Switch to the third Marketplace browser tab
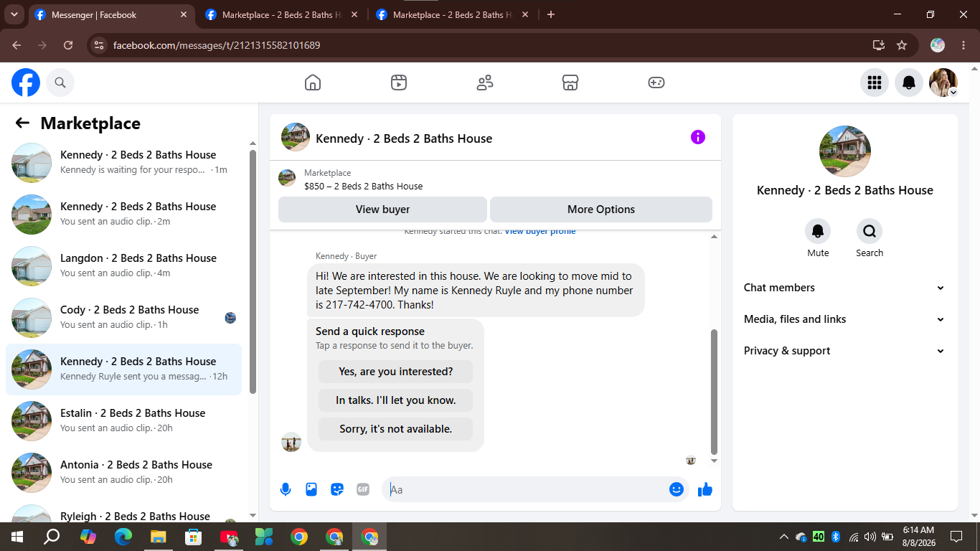 452,15
